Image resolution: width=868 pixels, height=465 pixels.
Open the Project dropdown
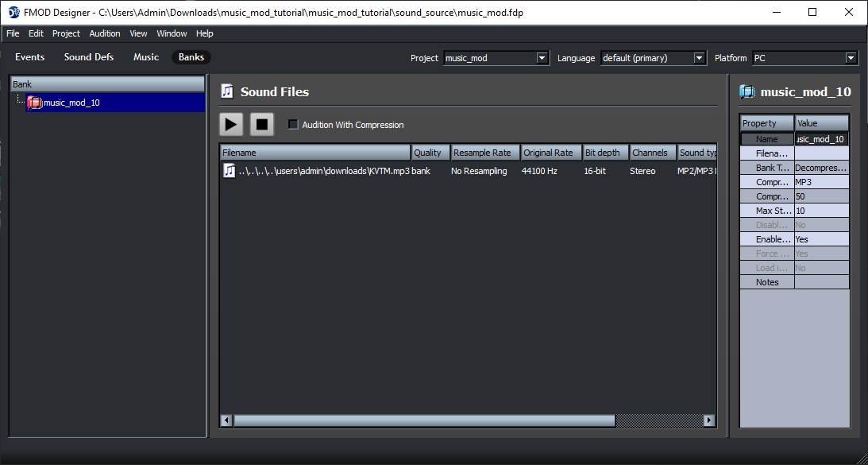point(542,58)
